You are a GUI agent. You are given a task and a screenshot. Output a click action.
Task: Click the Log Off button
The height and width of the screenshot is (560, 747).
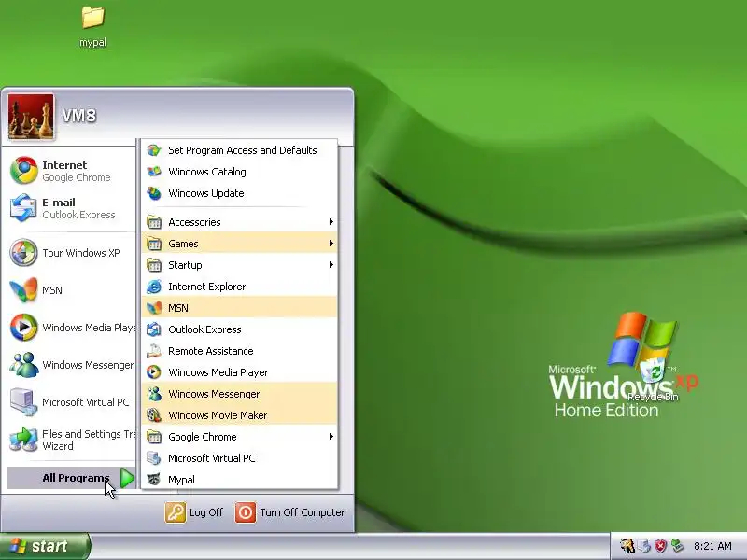click(194, 512)
